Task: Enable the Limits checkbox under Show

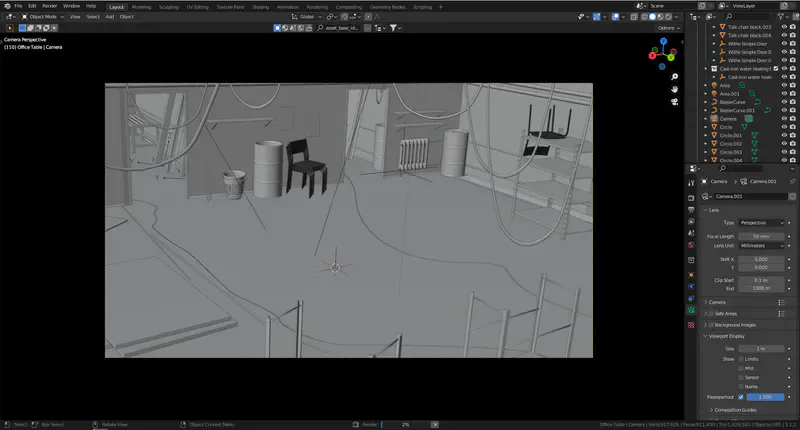Action: click(741, 359)
